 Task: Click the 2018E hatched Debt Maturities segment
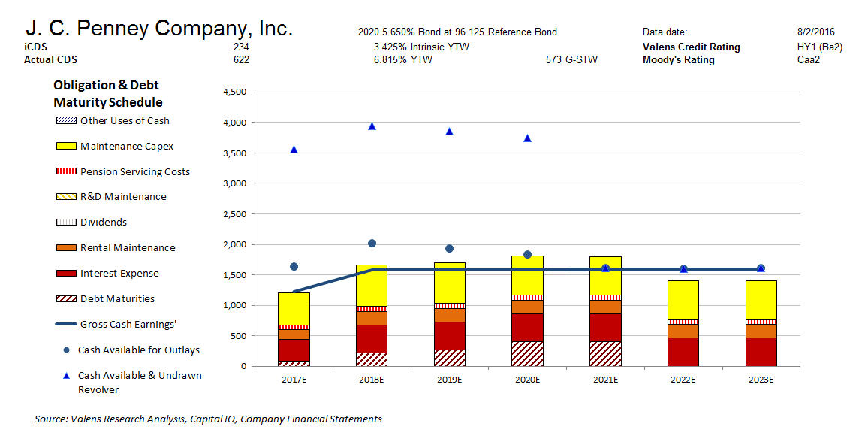tap(372, 359)
